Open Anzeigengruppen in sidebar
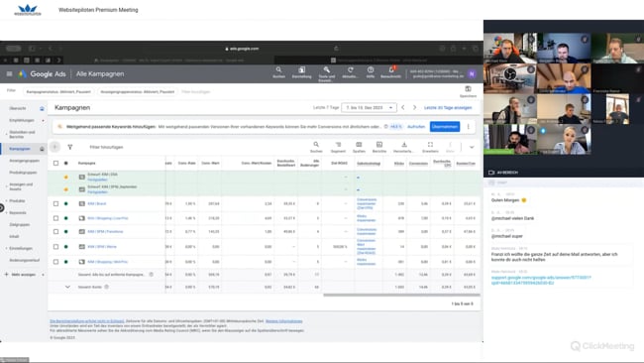The image size is (644, 363). 24,161
